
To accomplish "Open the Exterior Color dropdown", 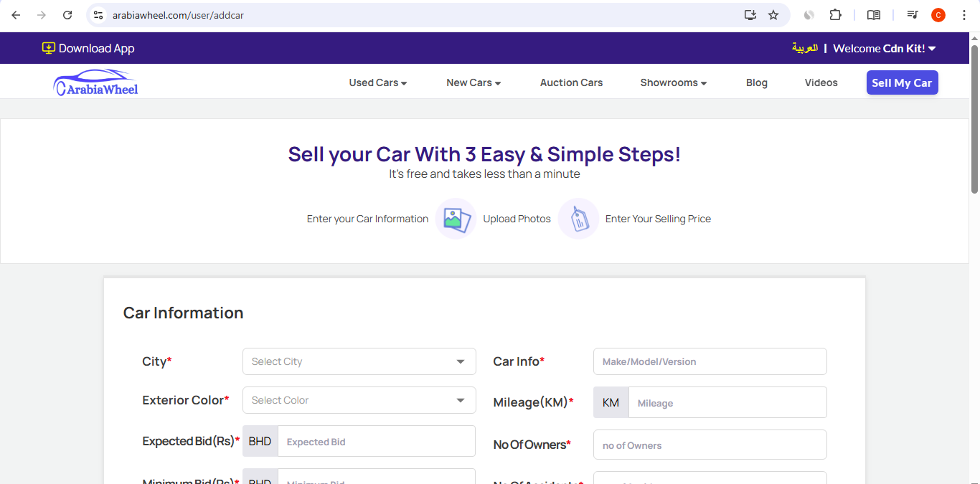I will (359, 400).
